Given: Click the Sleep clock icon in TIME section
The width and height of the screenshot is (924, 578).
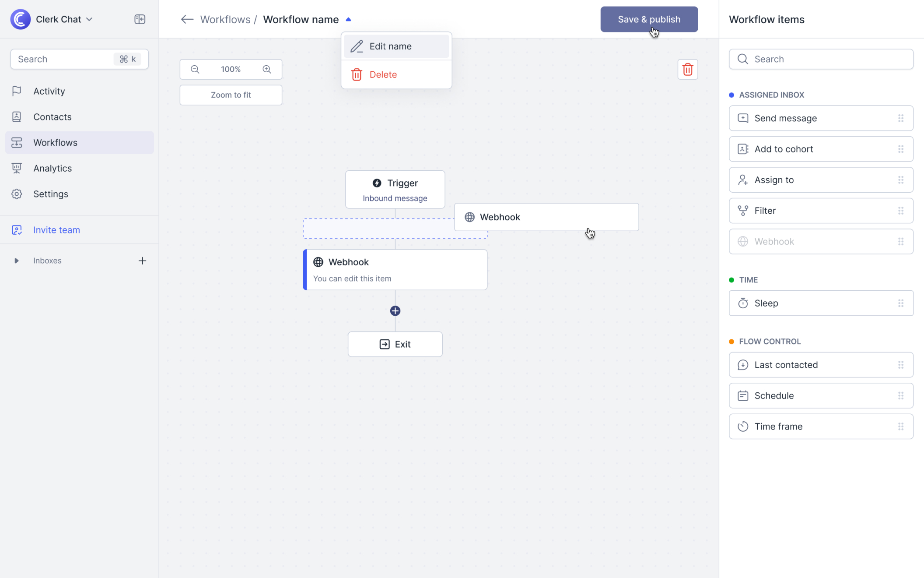Looking at the screenshot, I should 743,303.
